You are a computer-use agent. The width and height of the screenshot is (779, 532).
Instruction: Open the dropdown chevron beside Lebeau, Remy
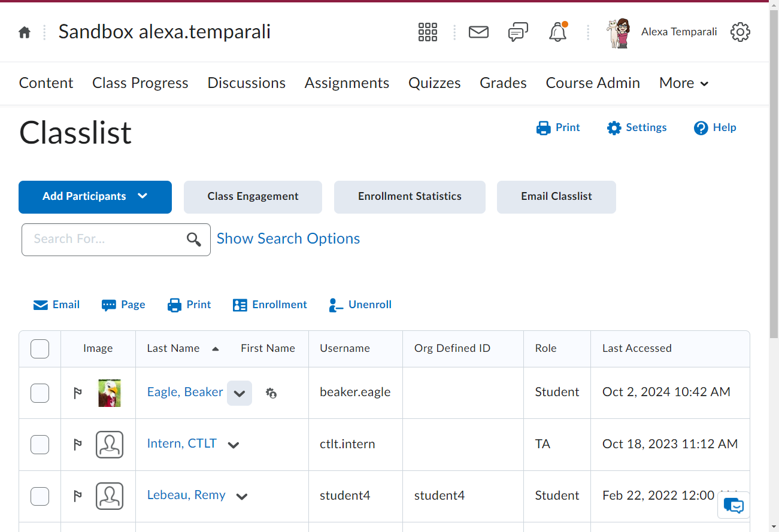tap(242, 496)
